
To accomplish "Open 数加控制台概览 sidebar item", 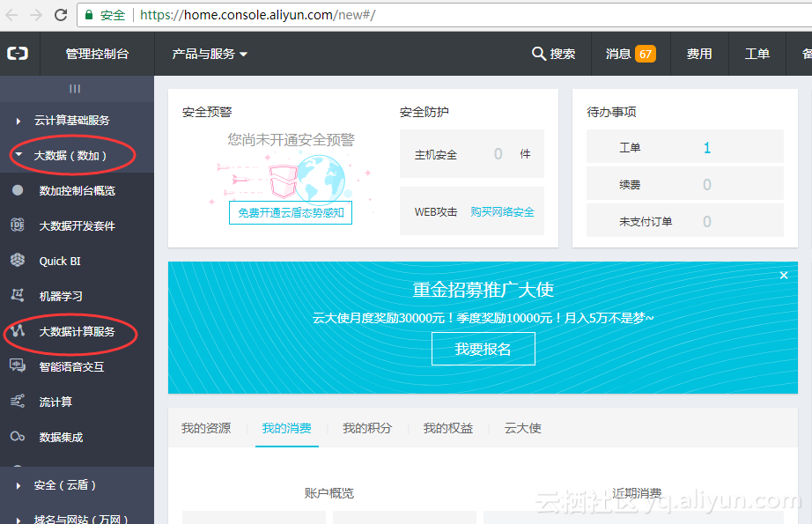I will pyautogui.click(x=78, y=190).
